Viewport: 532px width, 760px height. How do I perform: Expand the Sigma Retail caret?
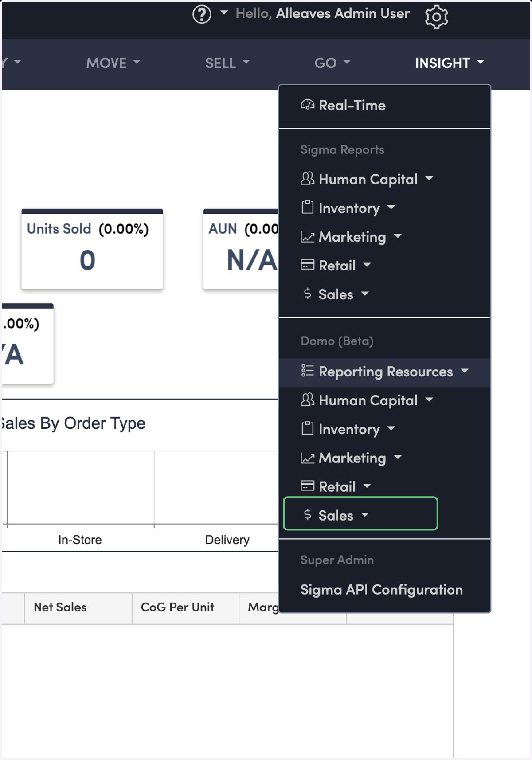click(x=367, y=265)
